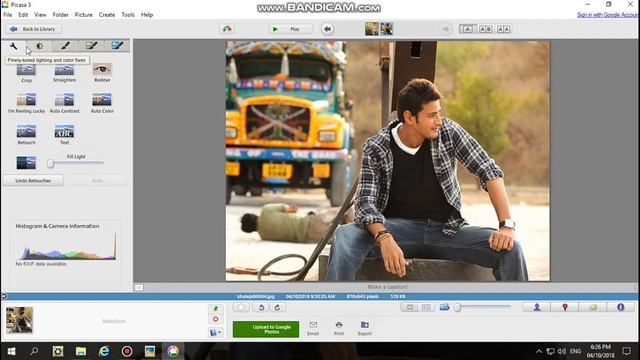The width and height of the screenshot is (640, 360).
Task: Rotate photo clockwise
Action: tap(278, 307)
